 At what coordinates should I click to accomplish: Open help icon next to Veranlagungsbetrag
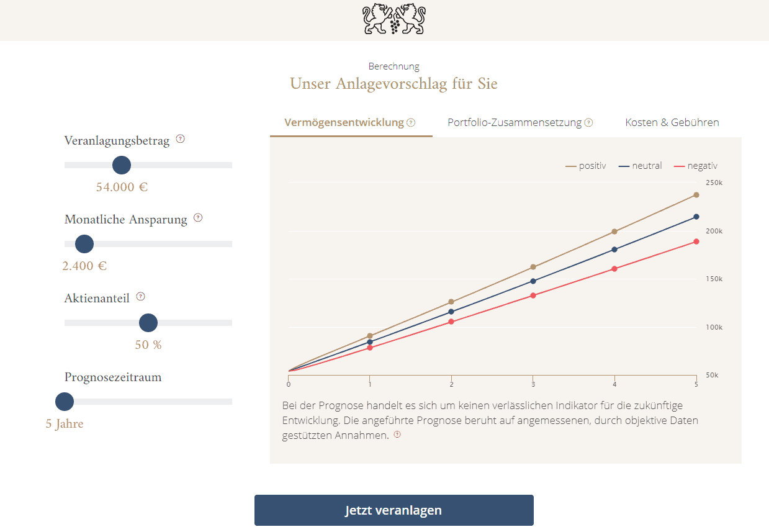(x=180, y=139)
